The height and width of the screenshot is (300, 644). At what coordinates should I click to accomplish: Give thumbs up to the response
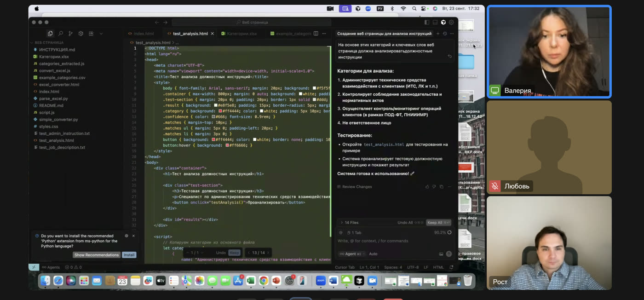[427, 187]
